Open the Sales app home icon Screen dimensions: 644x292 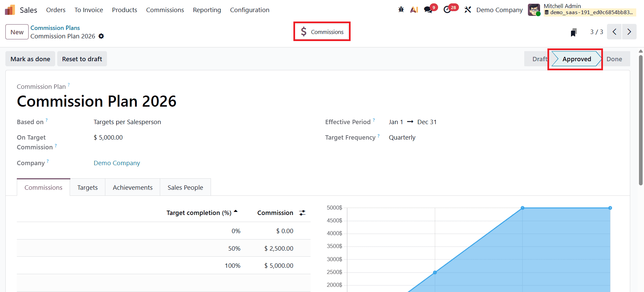pyautogui.click(x=10, y=10)
